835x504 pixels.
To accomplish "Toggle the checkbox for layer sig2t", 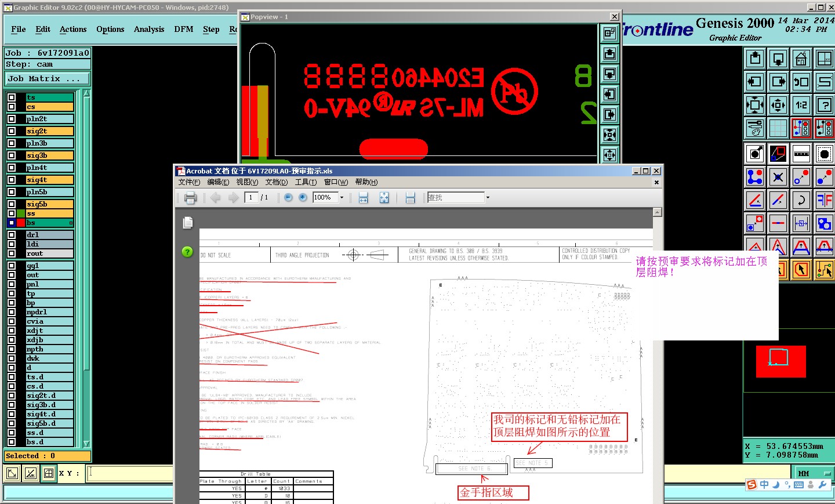I will coord(12,131).
